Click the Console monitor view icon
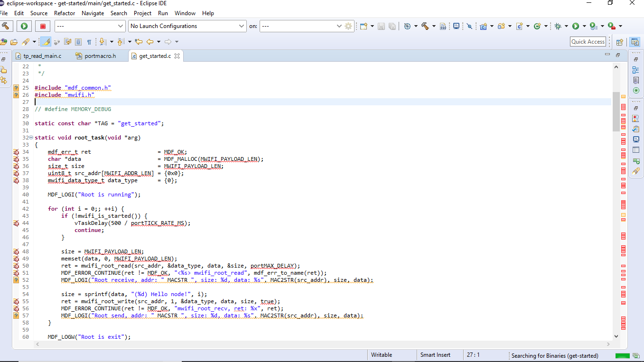644x362 pixels. (636, 139)
